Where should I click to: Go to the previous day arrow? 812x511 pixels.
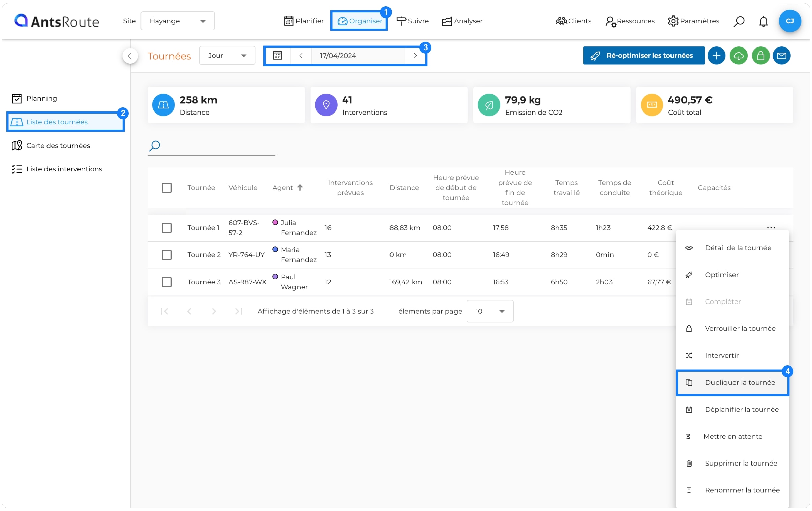tap(301, 55)
